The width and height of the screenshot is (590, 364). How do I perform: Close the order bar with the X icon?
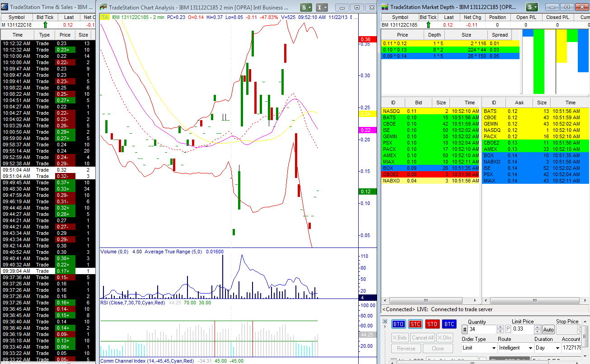[x=385, y=322]
